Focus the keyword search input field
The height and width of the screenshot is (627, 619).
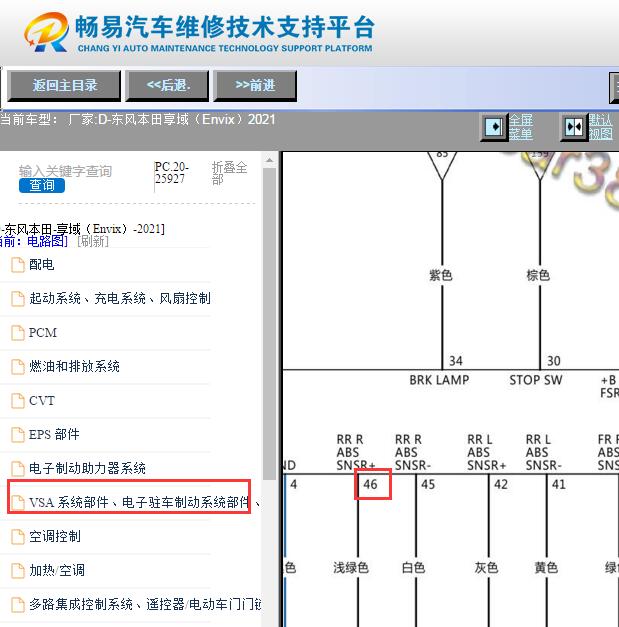click(65, 171)
